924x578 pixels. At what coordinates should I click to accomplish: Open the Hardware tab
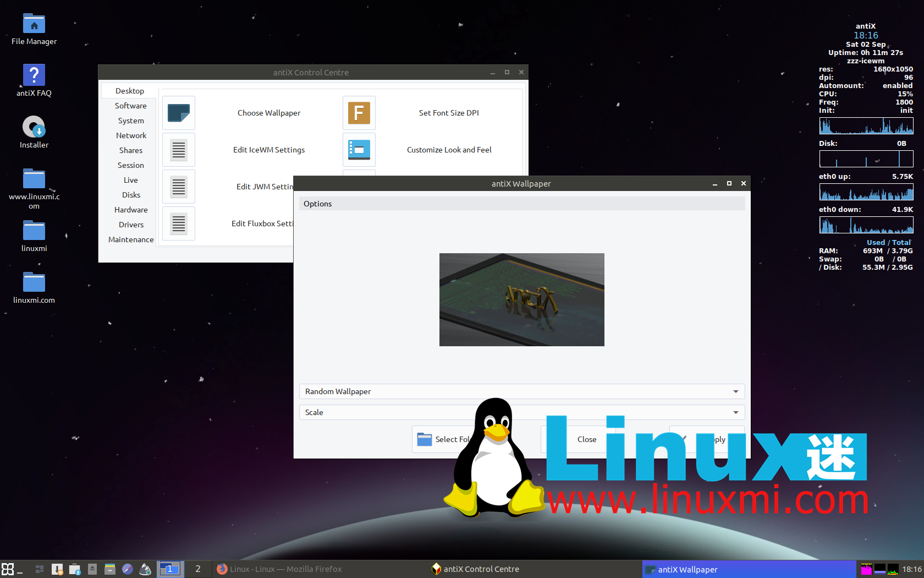(131, 210)
